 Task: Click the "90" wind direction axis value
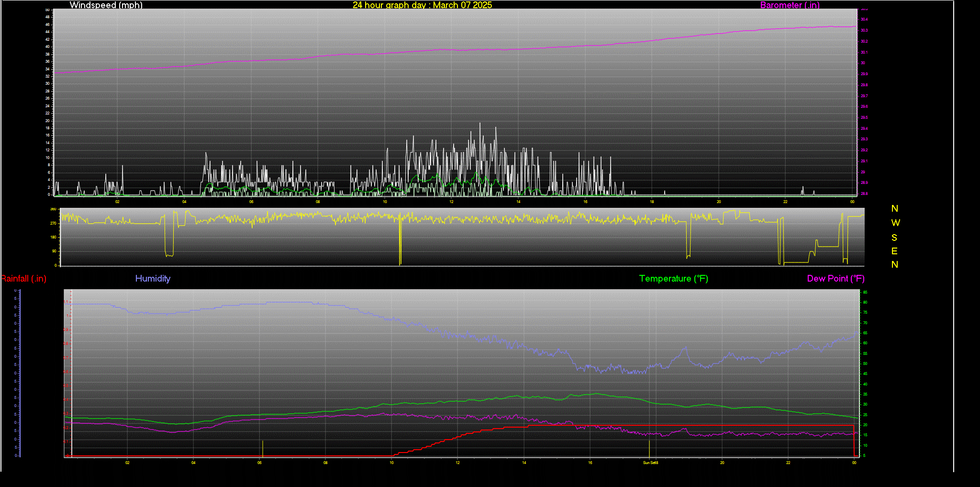pos(55,251)
